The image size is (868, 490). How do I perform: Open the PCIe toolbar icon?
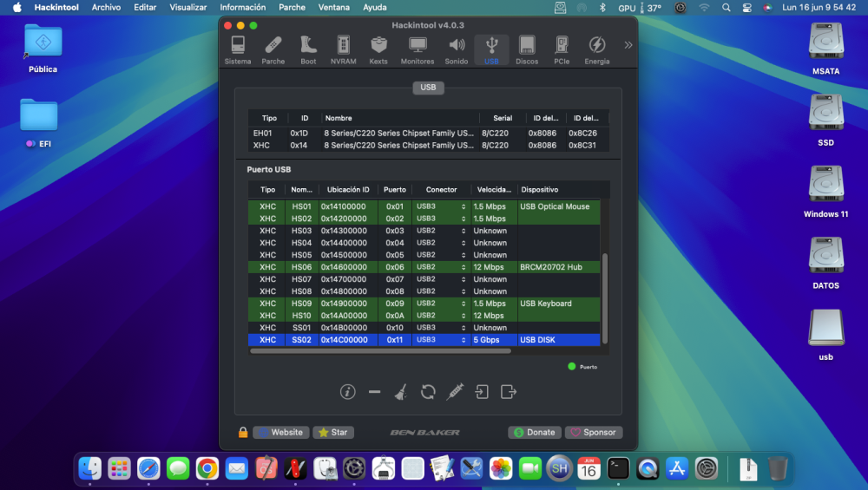pyautogui.click(x=562, y=50)
